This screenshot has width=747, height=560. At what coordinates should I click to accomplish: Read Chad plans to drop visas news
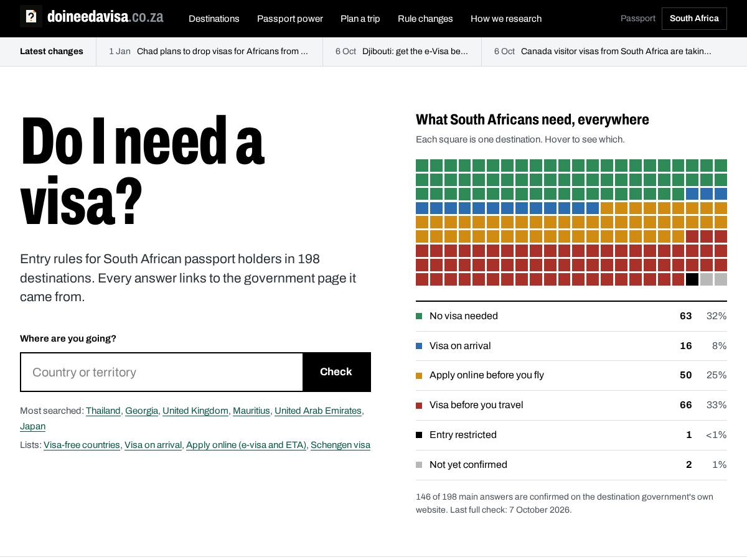click(209, 52)
